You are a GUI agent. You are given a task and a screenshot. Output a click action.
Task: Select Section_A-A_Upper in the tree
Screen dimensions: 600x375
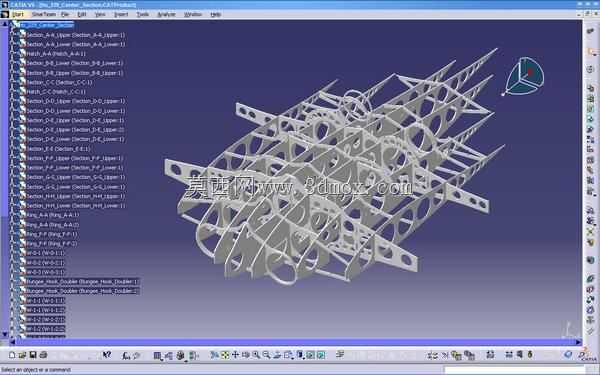76,35
